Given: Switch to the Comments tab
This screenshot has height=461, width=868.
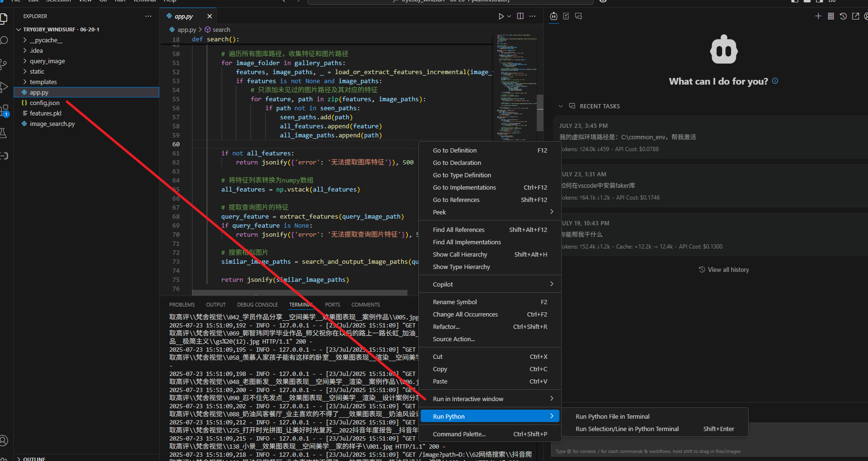Looking at the screenshot, I should [x=366, y=305].
